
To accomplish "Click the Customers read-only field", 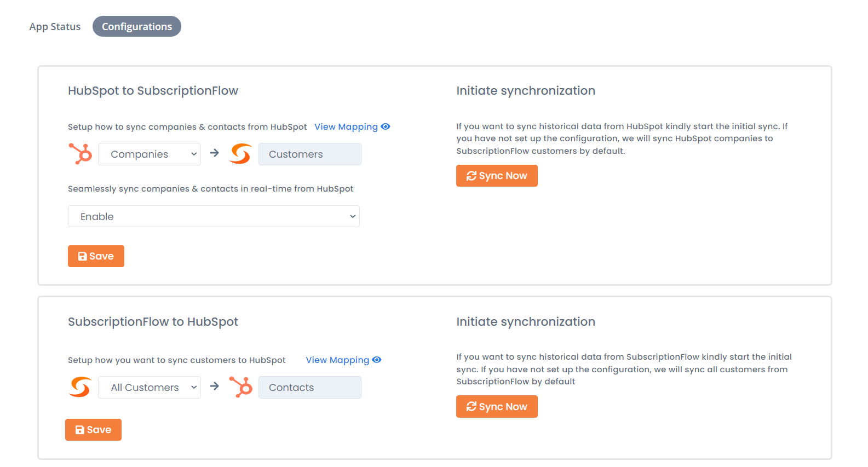I will (310, 154).
